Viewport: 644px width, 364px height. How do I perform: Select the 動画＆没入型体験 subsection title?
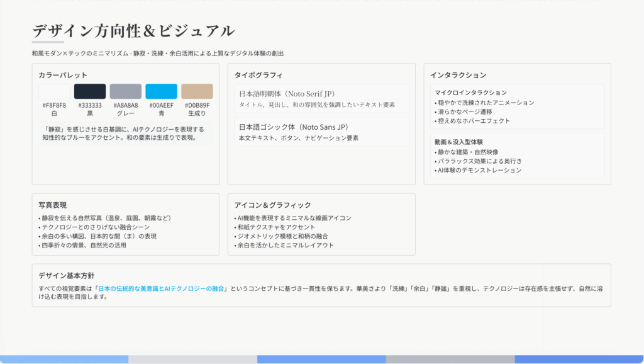pos(458,142)
